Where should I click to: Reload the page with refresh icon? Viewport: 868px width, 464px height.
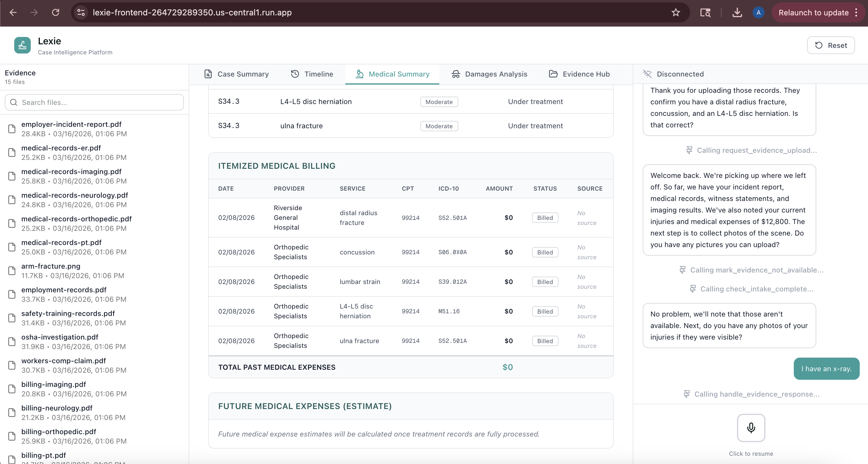tap(56, 13)
